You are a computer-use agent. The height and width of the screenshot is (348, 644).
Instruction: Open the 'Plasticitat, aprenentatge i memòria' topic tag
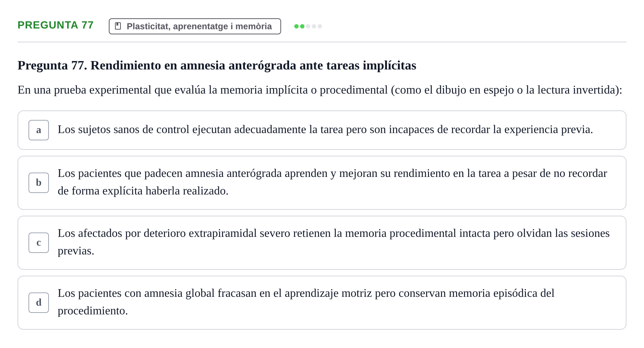click(195, 26)
